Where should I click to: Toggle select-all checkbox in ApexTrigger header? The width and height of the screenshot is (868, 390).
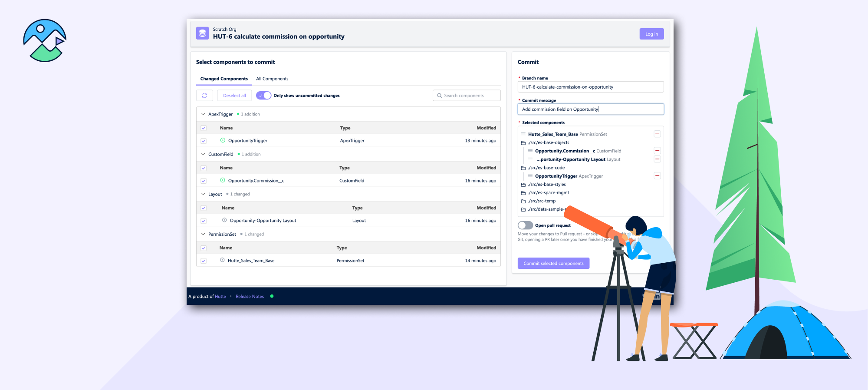click(x=204, y=128)
